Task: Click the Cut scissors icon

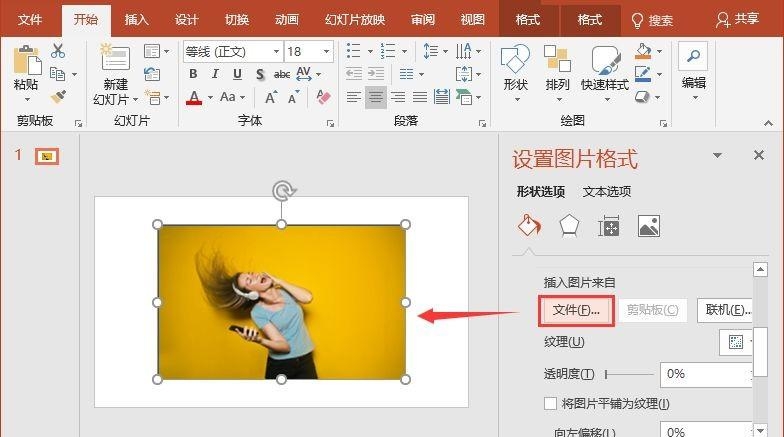Action: (x=58, y=51)
